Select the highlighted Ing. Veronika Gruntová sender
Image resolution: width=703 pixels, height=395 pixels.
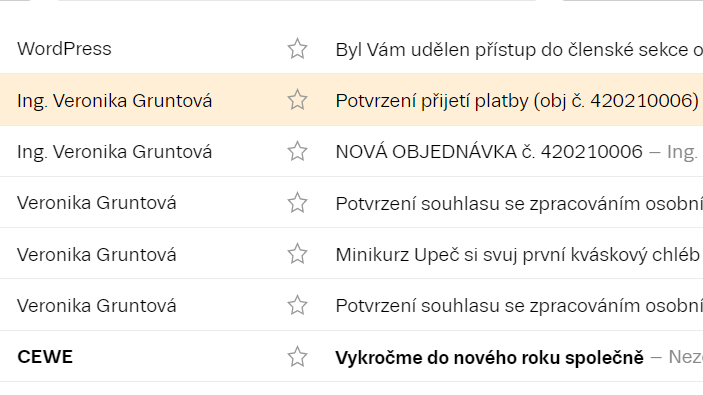click(114, 101)
